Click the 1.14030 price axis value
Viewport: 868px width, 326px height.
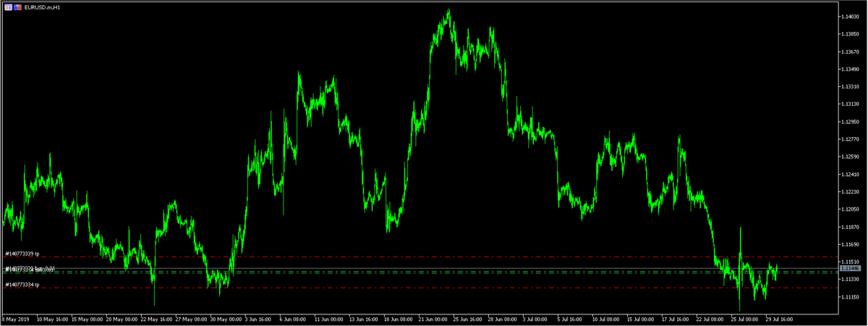(851, 16)
